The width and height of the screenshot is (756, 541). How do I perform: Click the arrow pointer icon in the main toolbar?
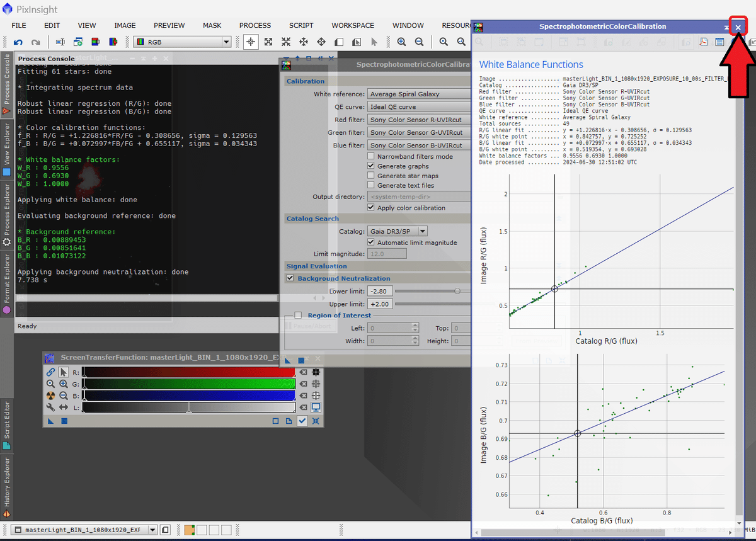point(374,42)
